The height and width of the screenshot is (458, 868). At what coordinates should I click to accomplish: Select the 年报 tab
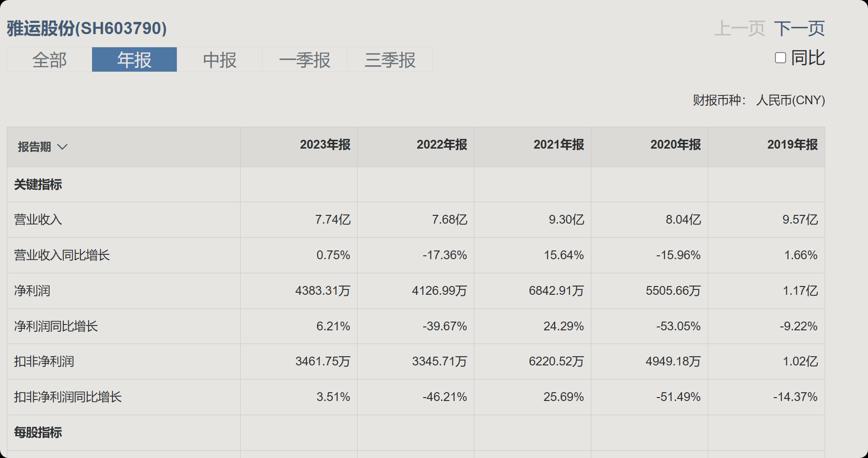coord(134,60)
